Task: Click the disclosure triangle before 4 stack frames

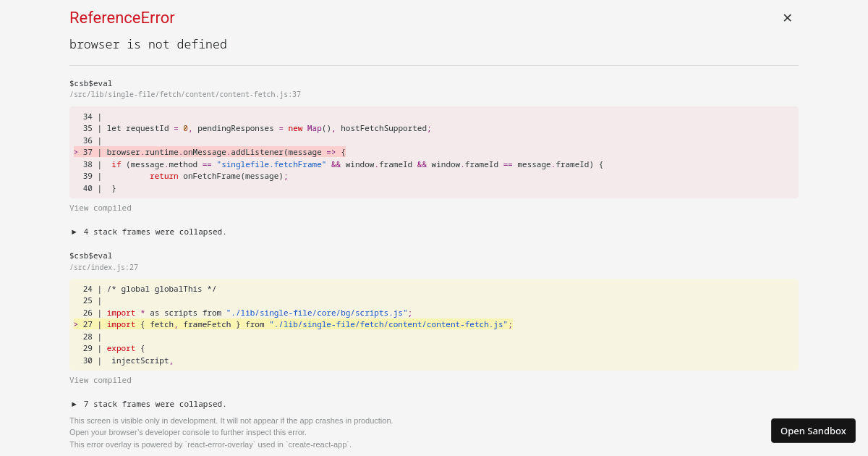Action: (x=74, y=232)
